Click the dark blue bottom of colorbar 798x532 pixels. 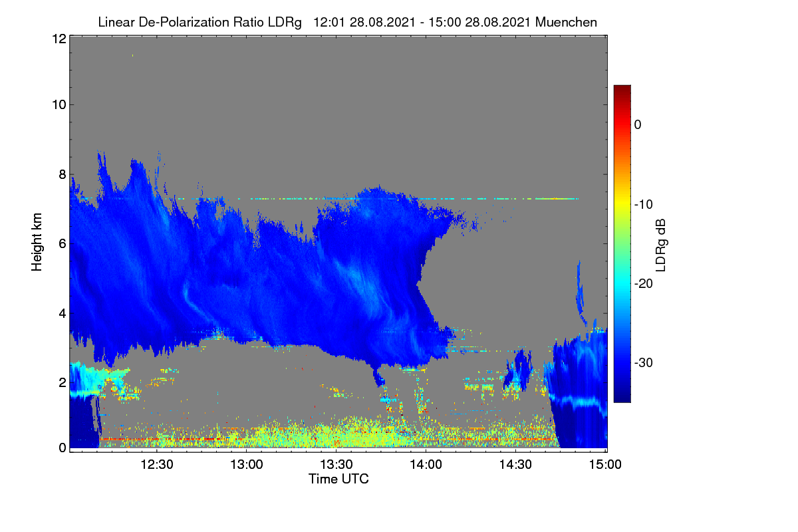point(622,397)
